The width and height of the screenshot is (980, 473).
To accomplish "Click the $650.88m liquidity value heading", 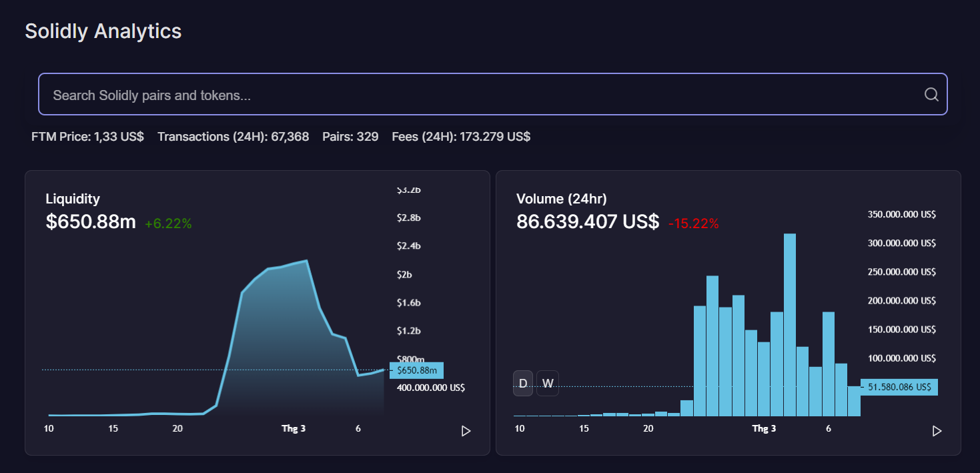I will (x=91, y=222).
